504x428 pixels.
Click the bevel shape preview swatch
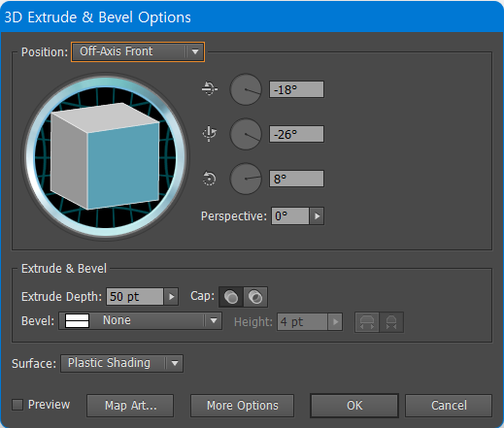pyautogui.click(x=77, y=321)
